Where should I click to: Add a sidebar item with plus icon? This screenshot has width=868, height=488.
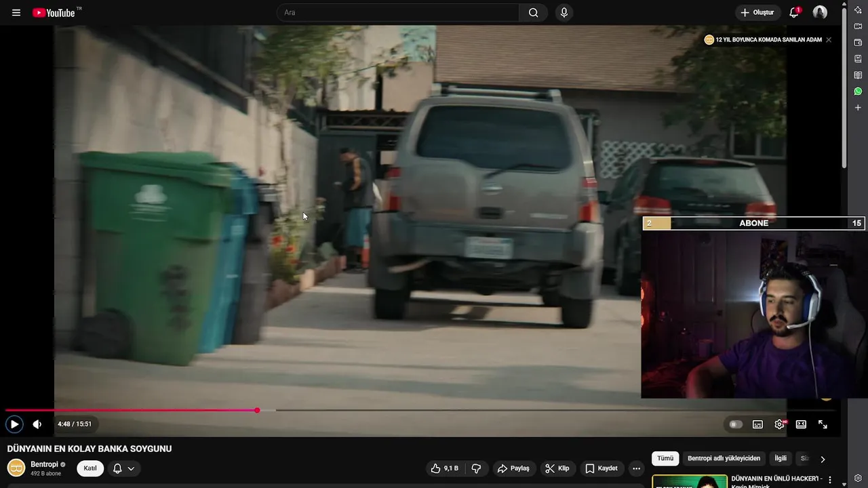(858, 108)
